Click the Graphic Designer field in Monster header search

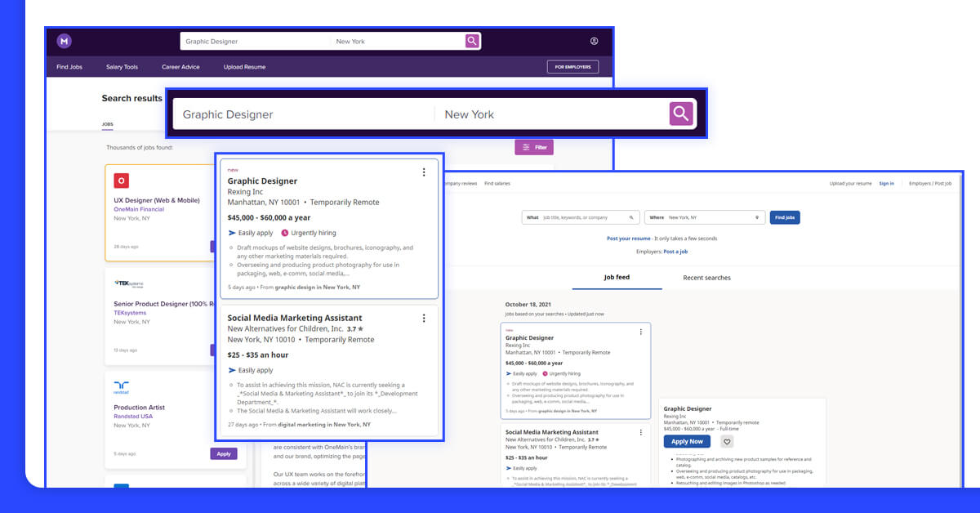pos(255,41)
